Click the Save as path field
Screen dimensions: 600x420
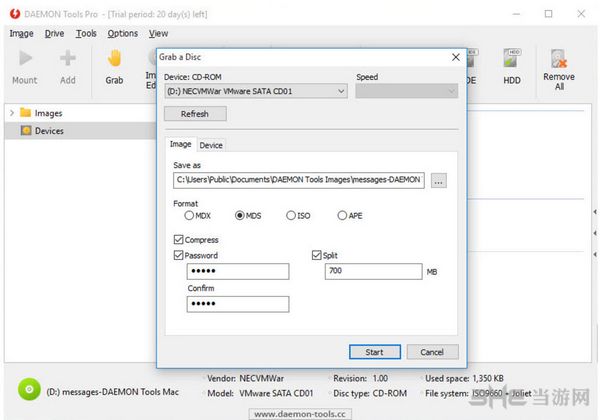pyautogui.click(x=298, y=180)
